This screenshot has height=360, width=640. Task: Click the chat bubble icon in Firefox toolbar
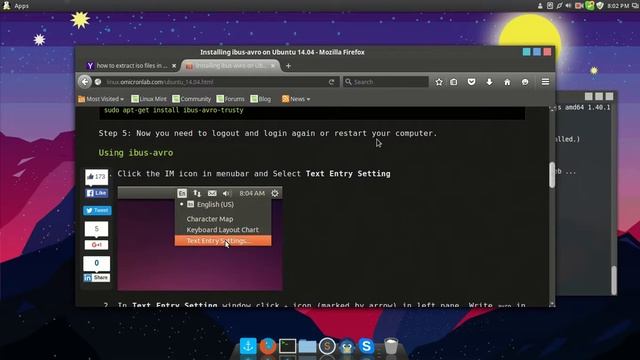point(525,82)
